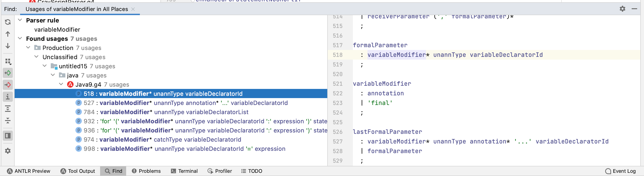Open the TODO tool window
This screenshot has height=176, width=644.
pos(252,171)
